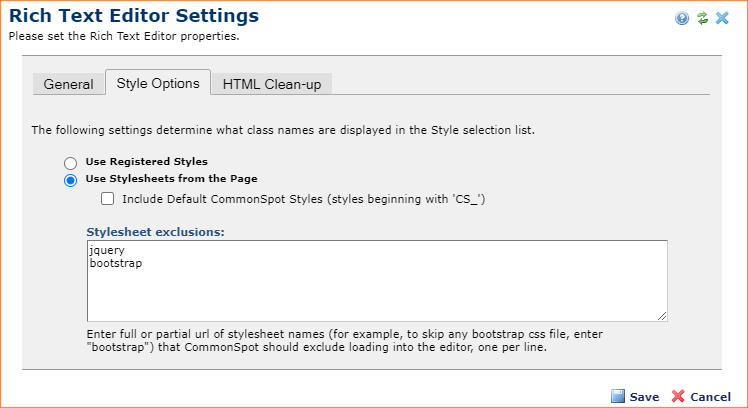Close the dialog with the blue X icon

tap(722, 18)
